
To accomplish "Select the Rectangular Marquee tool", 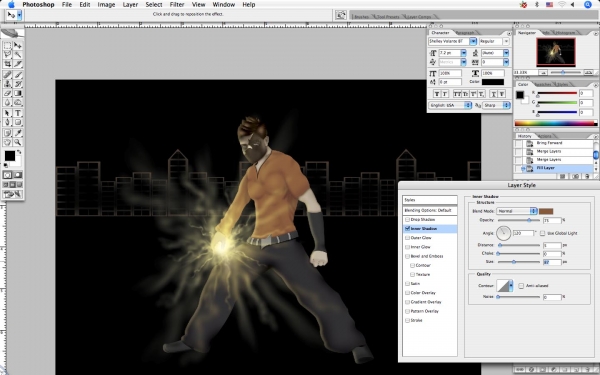I will point(7,46).
